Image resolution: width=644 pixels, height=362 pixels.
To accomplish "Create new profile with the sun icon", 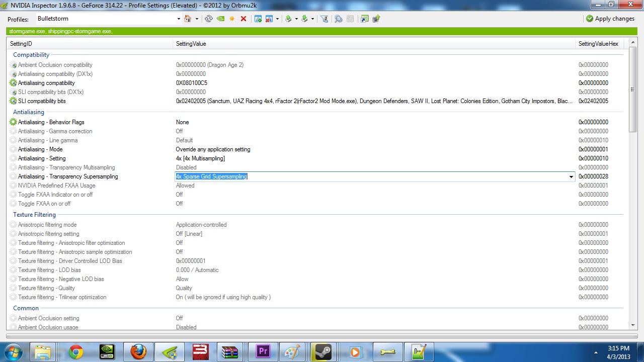I will pyautogui.click(x=232, y=19).
